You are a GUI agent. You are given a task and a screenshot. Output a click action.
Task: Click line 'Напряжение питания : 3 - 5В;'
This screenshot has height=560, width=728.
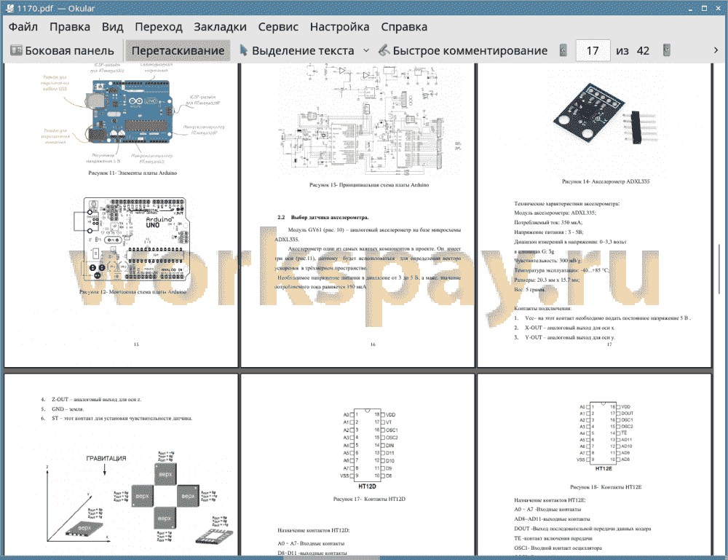coord(548,232)
